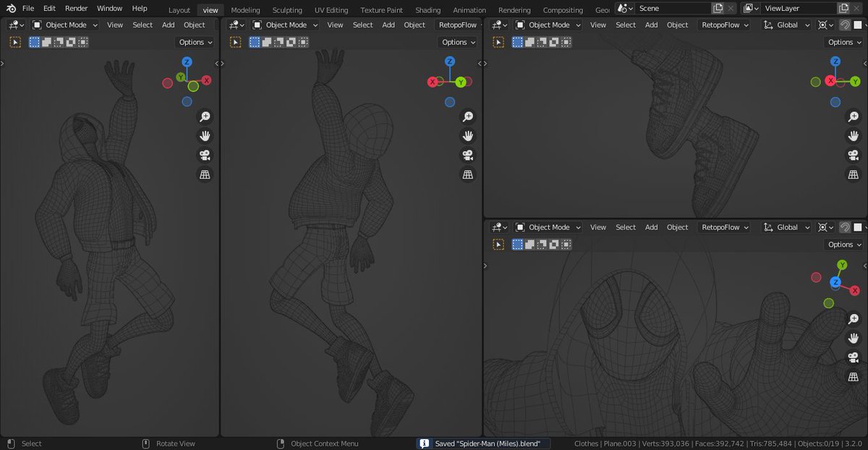Select the Box Select mode icon
Screen dimensions: 868x450
click(35, 42)
